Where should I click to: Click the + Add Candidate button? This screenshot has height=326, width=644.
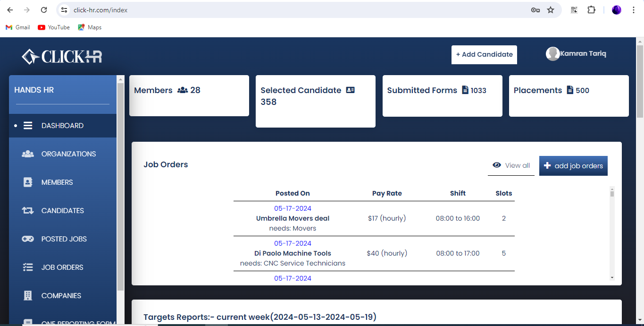484,55
